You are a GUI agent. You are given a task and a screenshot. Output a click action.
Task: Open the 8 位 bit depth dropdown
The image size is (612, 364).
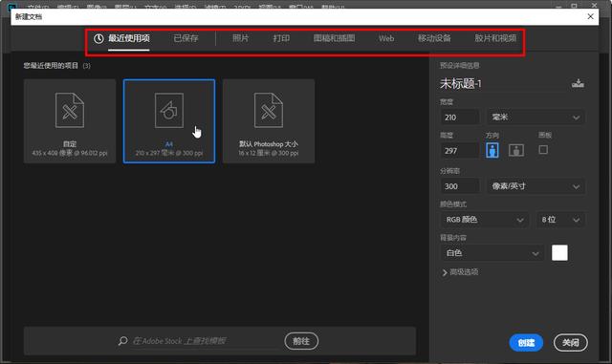[560, 220]
